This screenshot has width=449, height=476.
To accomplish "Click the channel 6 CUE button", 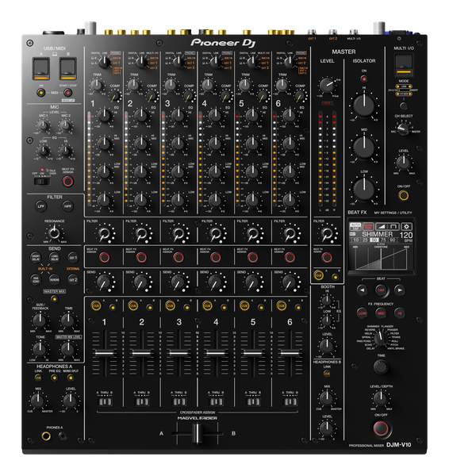I will [x=282, y=305].
